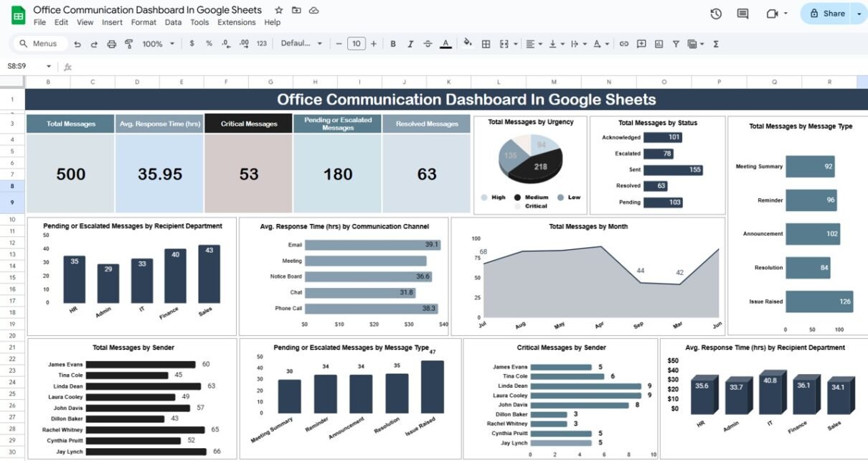Print the spreadsheet with printer icon
The width and height of the screenshot is (868, 461).
point(111,44)
